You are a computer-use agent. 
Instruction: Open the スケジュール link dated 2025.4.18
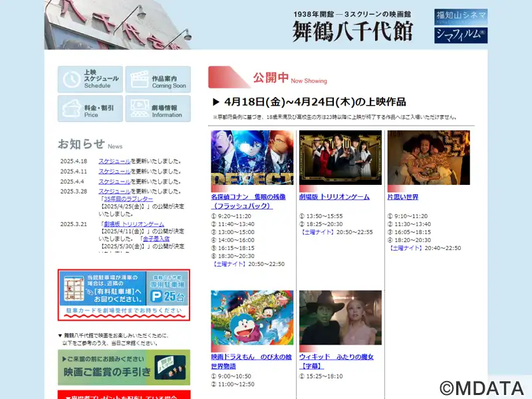point(114,161)
